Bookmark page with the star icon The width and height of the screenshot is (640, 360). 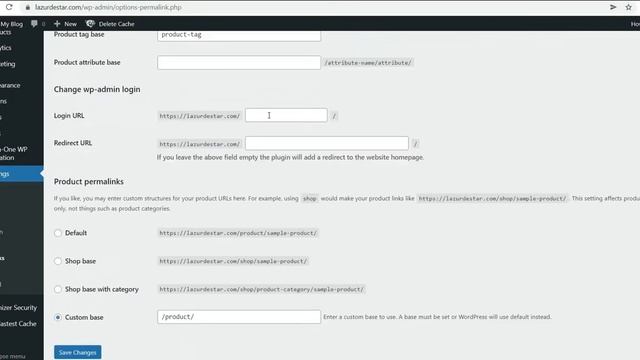(629, 7)
